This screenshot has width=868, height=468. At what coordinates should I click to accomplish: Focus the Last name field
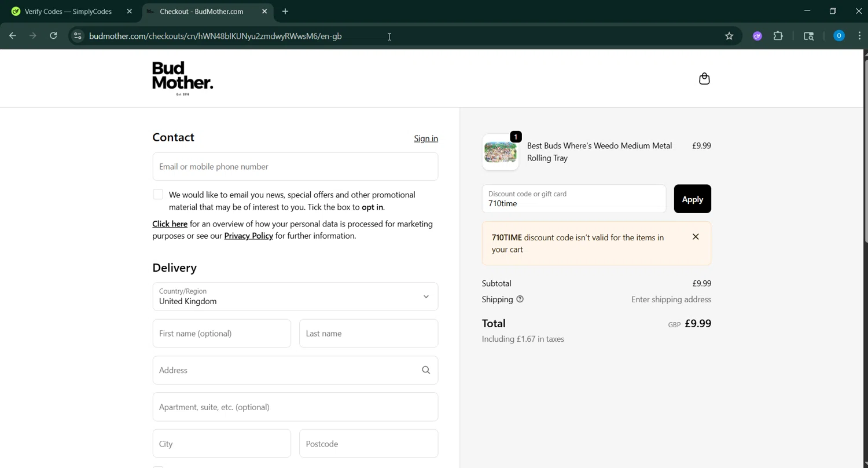(369, 334)
